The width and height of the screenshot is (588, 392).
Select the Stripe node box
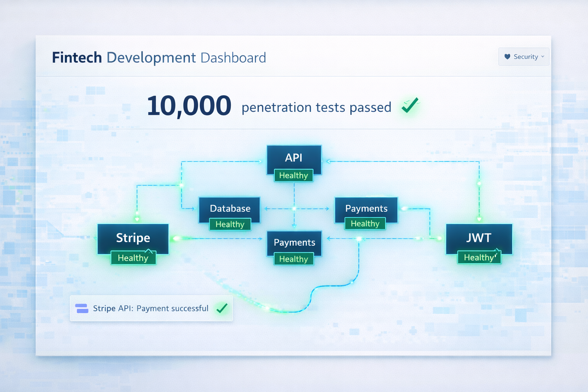(x=133, y=238)
